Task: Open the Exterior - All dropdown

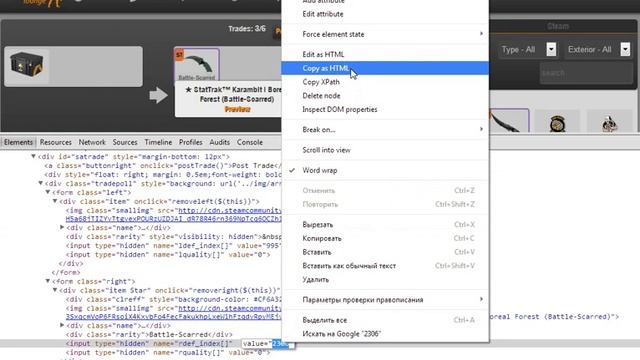Action: [598, 49]
